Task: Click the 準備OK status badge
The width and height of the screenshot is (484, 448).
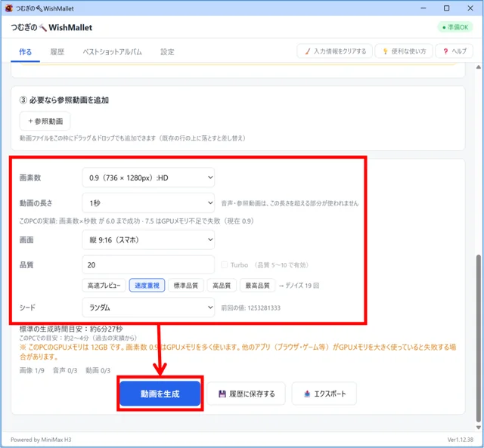Action: coord(455,27)
